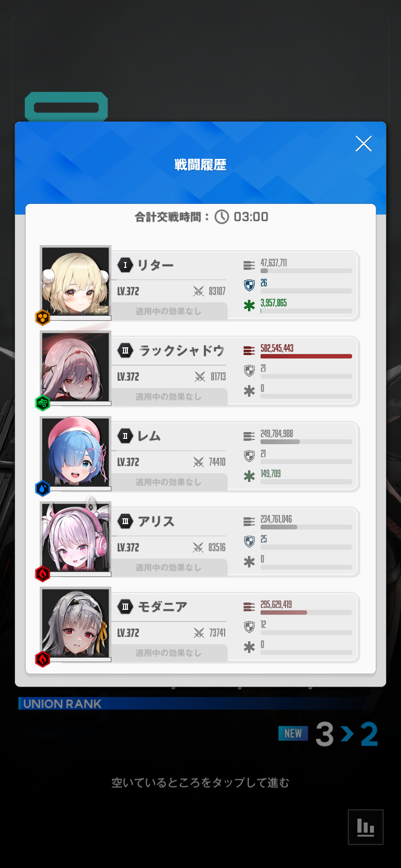The image size is (401, 868).
Task: Click レム's water element icon
Action: [43, 488]
